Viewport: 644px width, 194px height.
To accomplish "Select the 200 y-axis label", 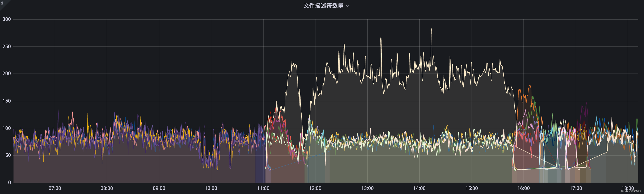I will pyautogui.click(x=7, y=74).
